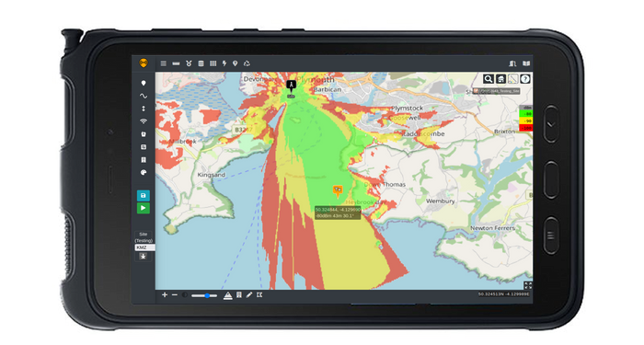The height and width of the screenshot is (345, 644).
Task: Click the blue save button
Action: [x=143, y=195]
